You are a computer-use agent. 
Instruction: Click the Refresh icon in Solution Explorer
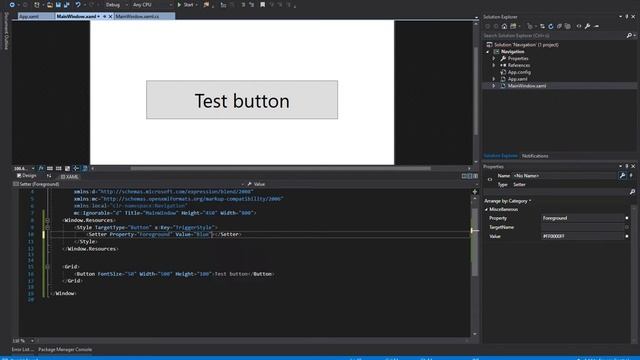pos(551,26)
